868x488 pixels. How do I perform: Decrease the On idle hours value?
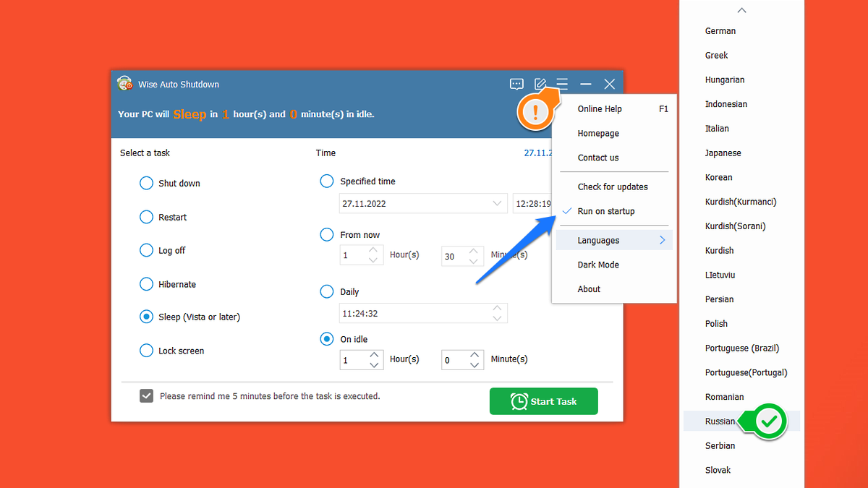[x=374, y=365]
